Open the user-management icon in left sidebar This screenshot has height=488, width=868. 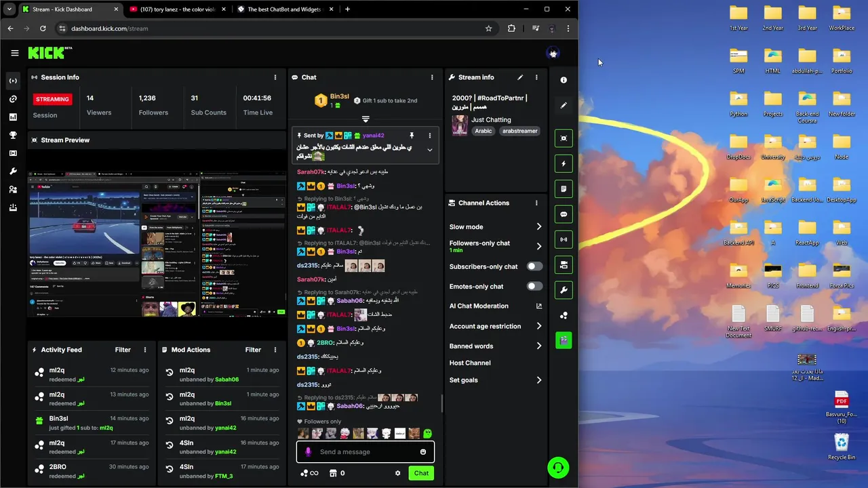pyautogui.click(x=13, y=190)
